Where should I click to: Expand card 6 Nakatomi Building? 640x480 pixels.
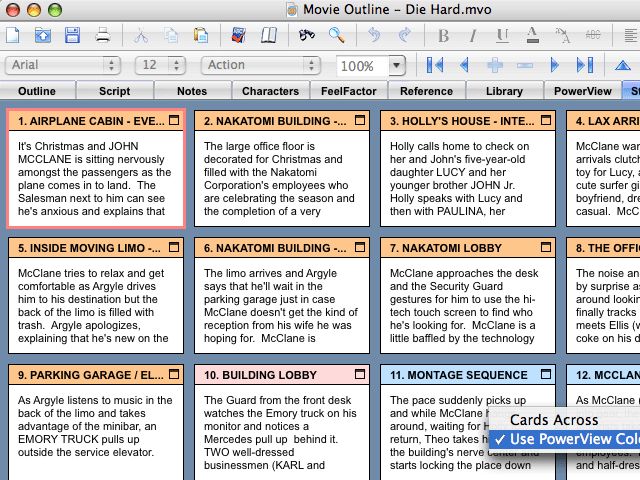(x=360, y=247)
